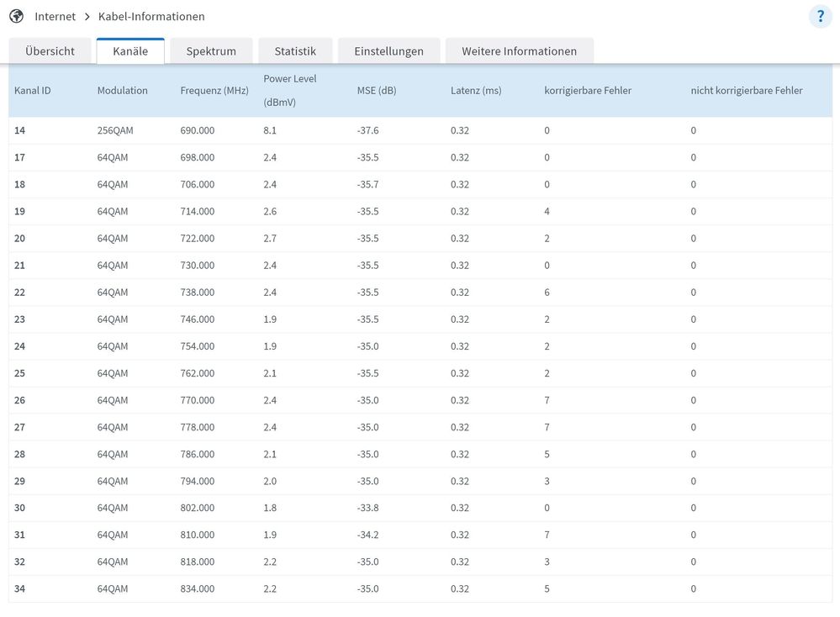Click the -37.6 MSE value

(x=367, y=130)
